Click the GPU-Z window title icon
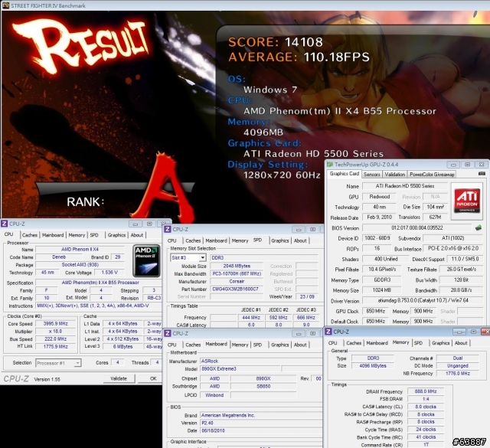Image resolution: width=490 pixels, height=448 pixels. tap(330, 165)
